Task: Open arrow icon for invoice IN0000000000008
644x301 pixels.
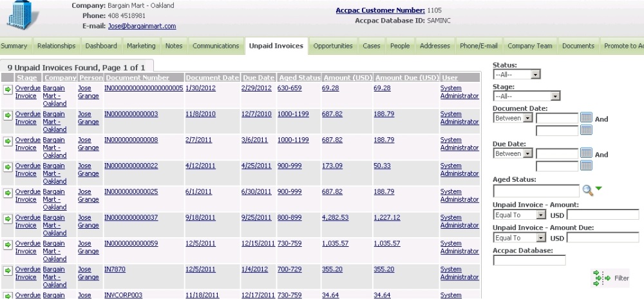Action: 7,141
